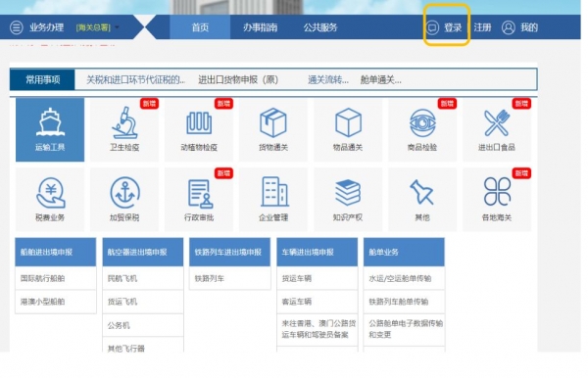
Task: Click the 铁路列车进出境申报 header
Action: click(x=230, y=252)
